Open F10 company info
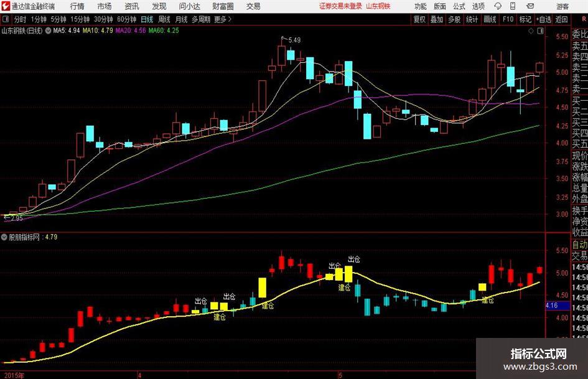This screenshot has width=588, height=379. (508, 19)
